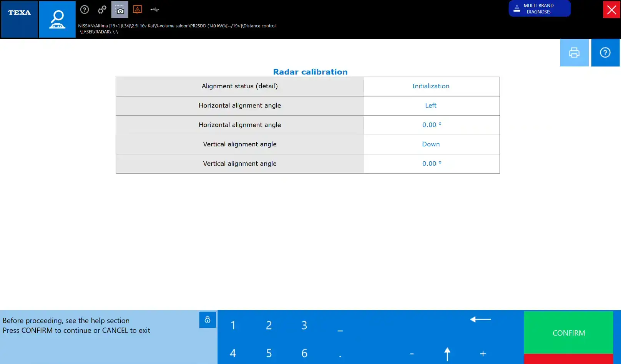Tap keypad digit 6
621x364 pixels.
coord(304,353)
